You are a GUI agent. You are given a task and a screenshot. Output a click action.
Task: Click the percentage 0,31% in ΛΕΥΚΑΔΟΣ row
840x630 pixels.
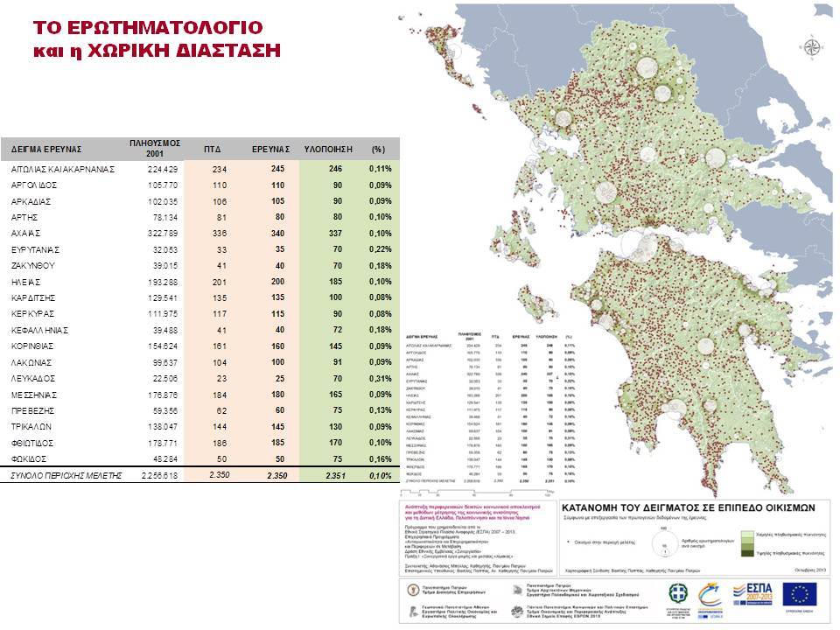coord(381,378)
